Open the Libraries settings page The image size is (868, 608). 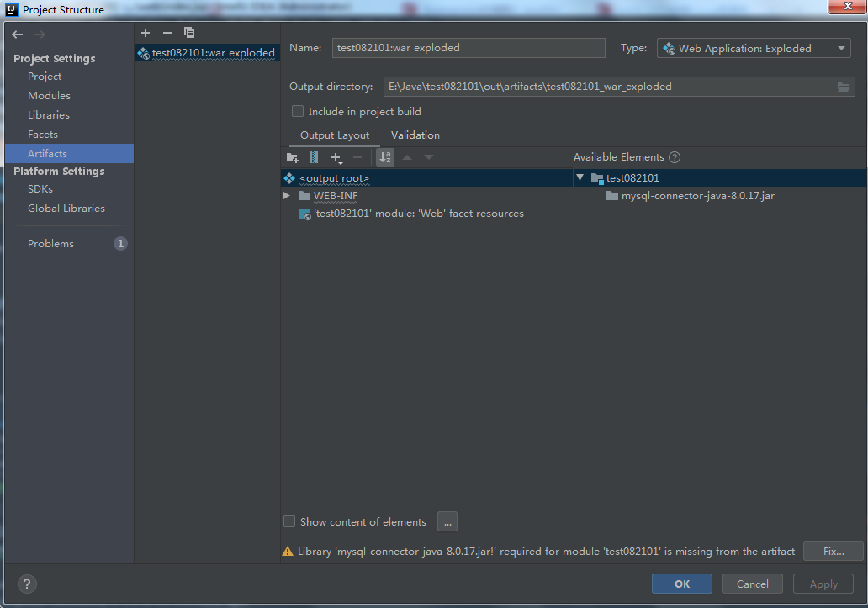[x=49, y=115]
